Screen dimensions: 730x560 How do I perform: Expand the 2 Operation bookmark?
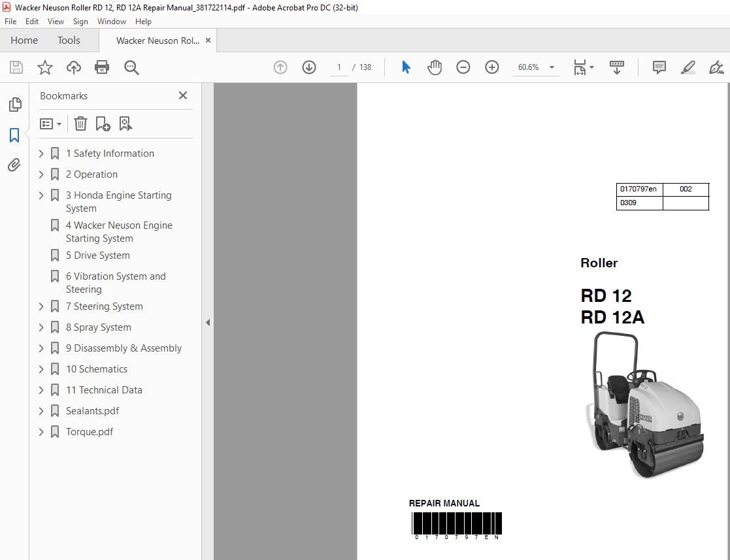tap(41, 174)
